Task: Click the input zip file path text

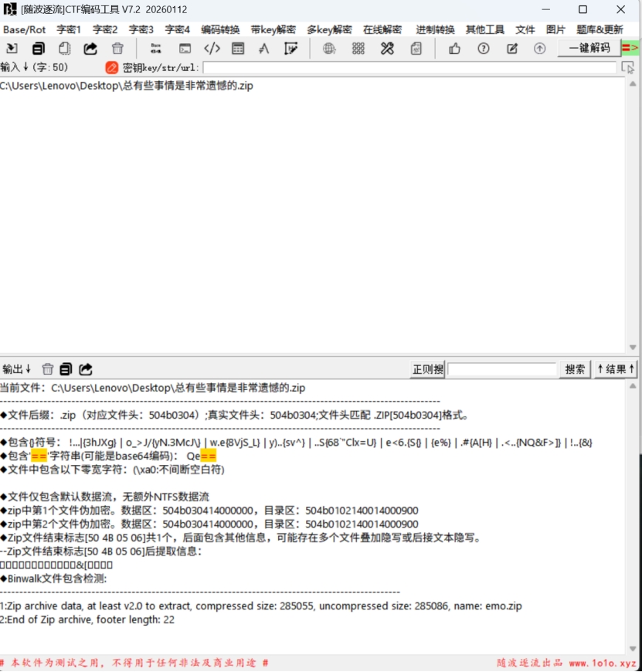Action: coord(127,86)
